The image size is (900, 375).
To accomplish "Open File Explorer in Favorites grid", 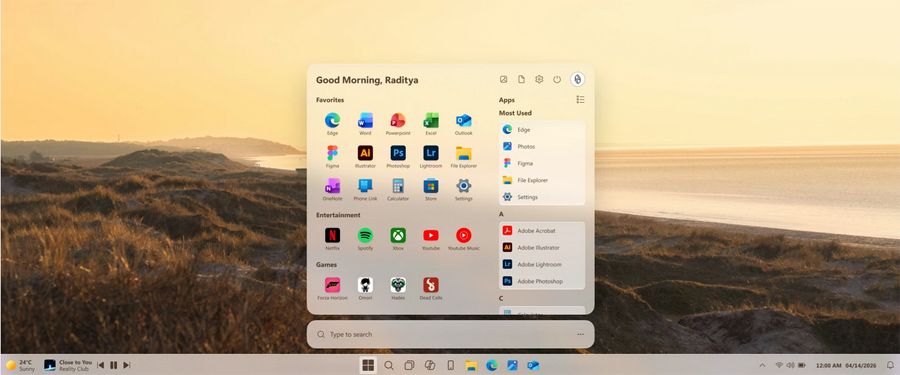I will (463, 156).
